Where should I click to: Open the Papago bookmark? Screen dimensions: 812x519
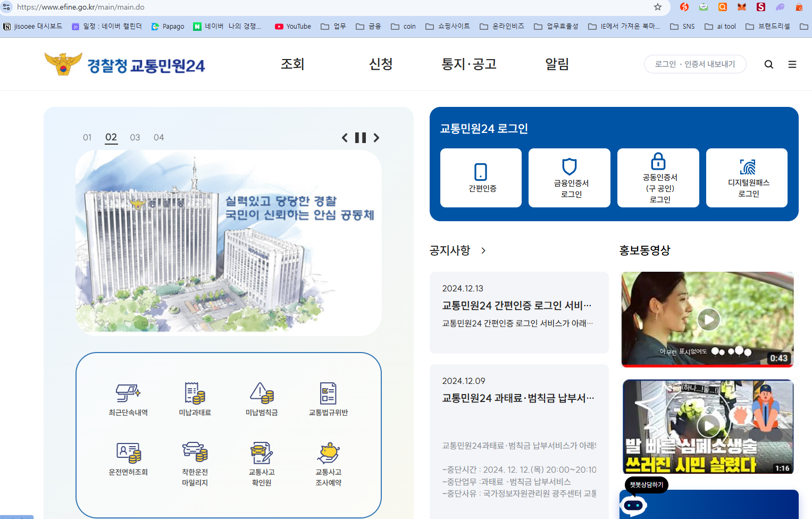168,26
